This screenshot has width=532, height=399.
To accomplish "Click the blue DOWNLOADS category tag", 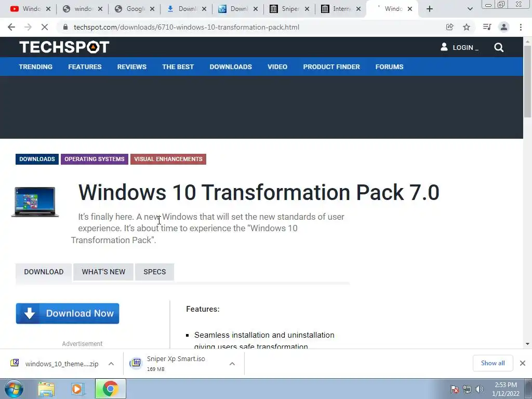I will 37,159.
